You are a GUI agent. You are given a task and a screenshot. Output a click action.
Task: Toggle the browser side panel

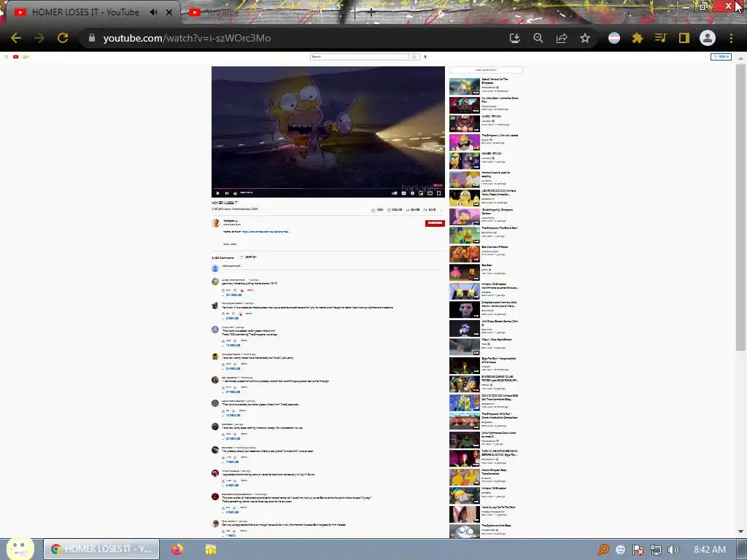click(x=684, y=38)
